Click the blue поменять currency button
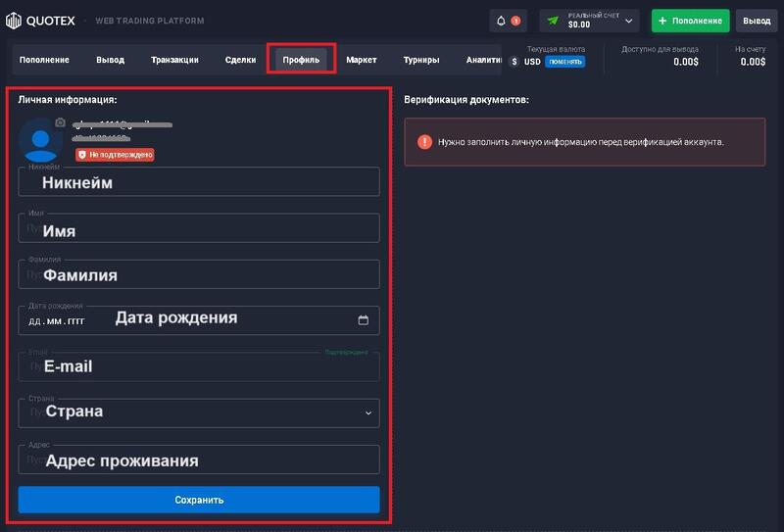 click(x=565, y=62)
